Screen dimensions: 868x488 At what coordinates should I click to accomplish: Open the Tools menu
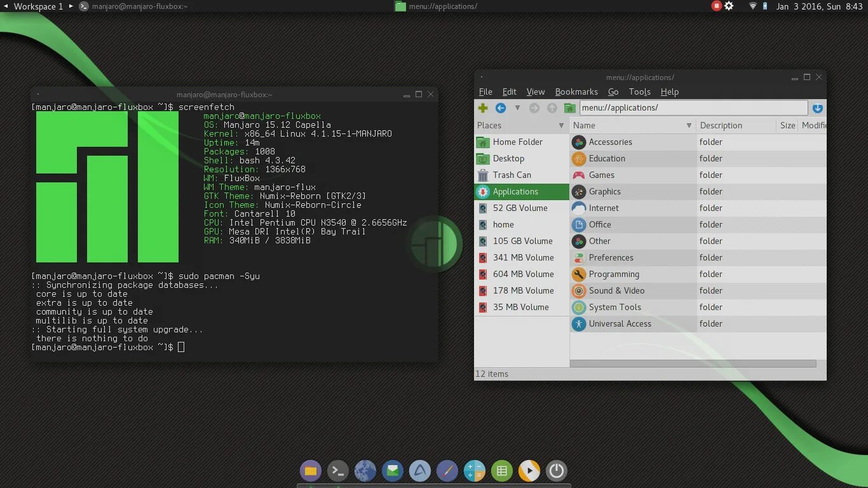(639, 91)
